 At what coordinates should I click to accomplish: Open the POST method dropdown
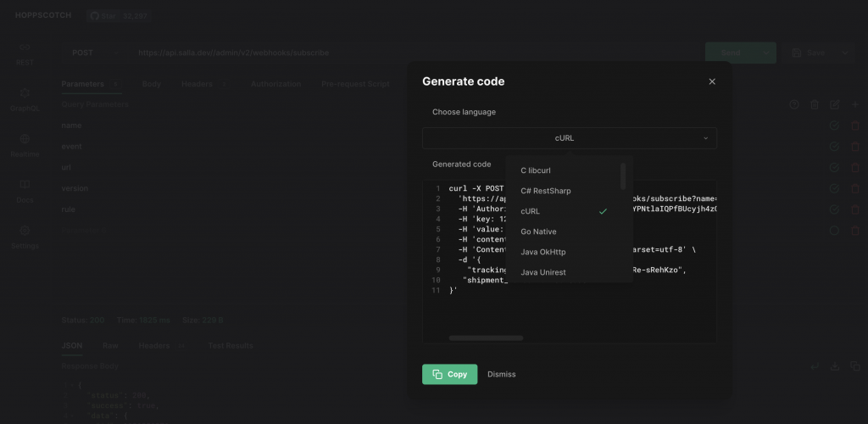coord(95,53)
